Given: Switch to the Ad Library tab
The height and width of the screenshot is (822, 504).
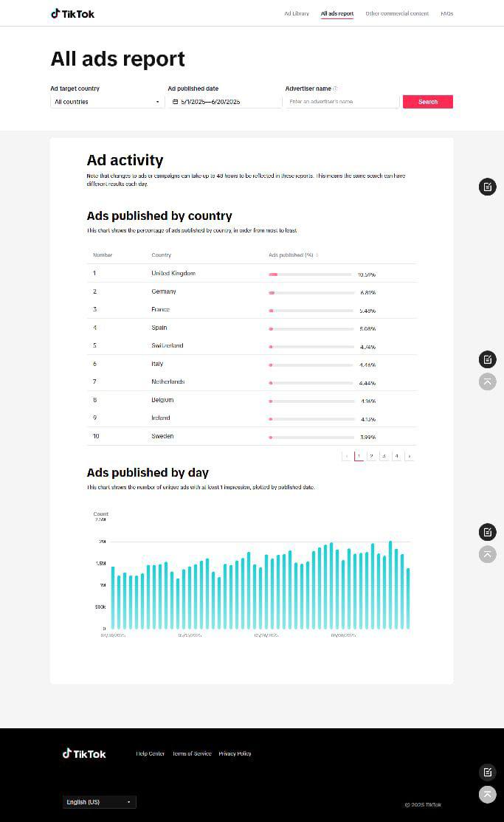Looking at the screenshot, I should pos(297,13).
